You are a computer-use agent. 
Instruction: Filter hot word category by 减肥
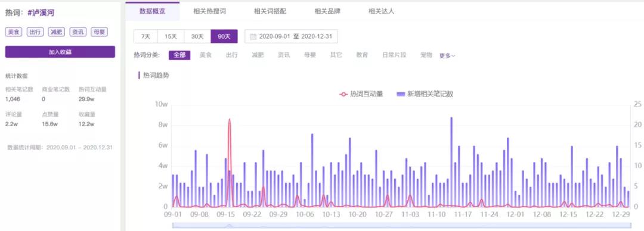tap(258, 55)
